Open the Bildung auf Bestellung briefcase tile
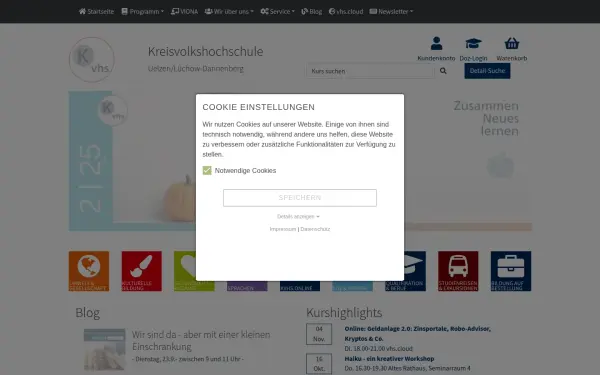Image resolution: width=600 pixels, height=375 pixels. point(511,271)
